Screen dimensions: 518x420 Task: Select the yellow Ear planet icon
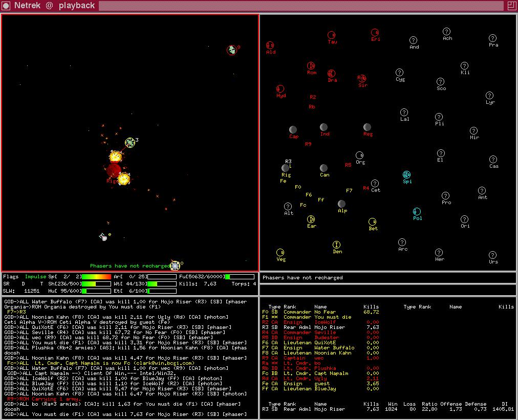tap(311, 219)
